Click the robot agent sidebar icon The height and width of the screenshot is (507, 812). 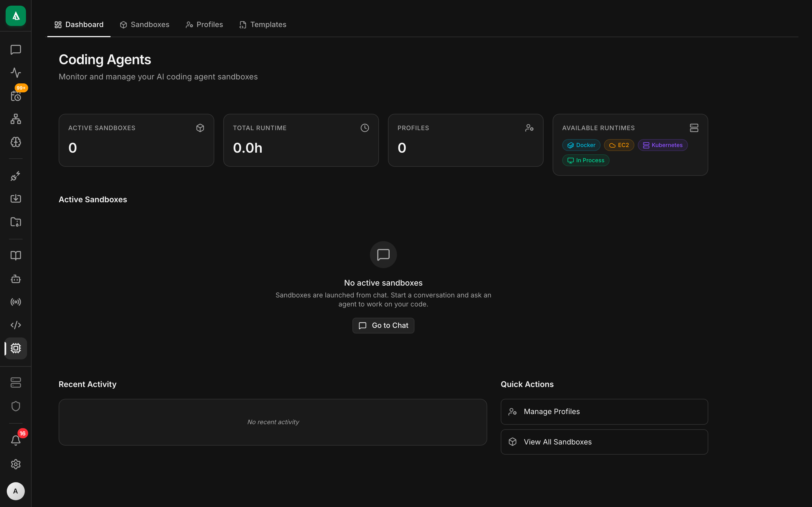point(16,279)
